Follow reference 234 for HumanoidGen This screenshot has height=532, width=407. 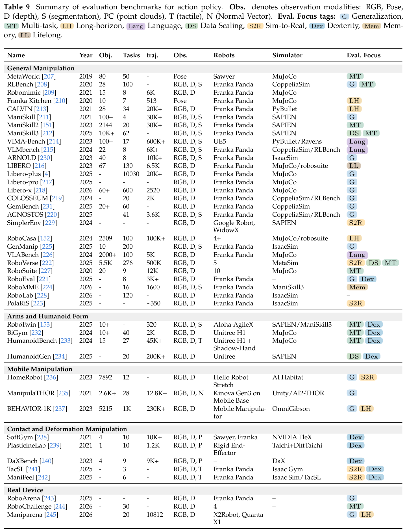[60, 357]
